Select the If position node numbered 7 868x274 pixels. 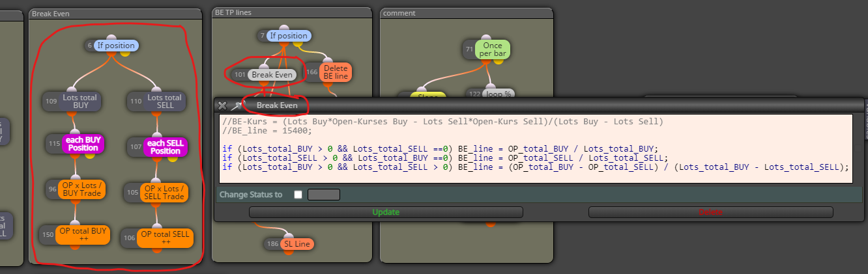284,36
